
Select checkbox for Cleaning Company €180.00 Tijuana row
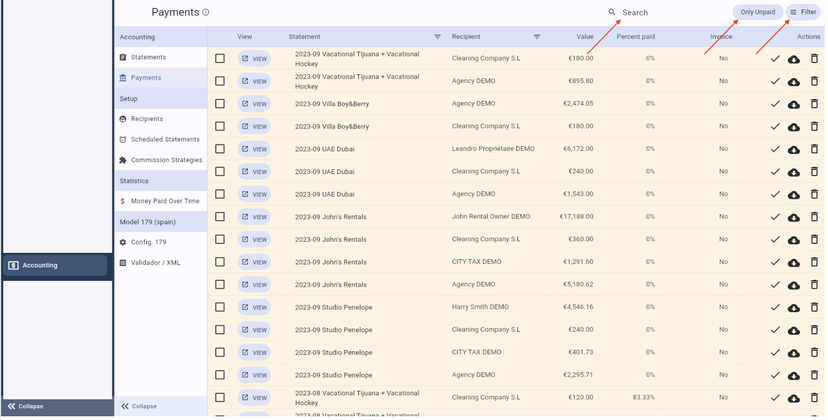(220, 59)
